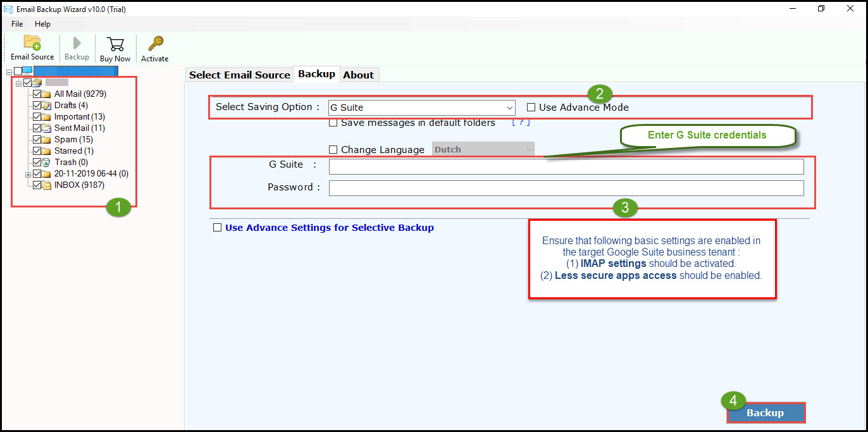Image resolution: width=868 pixels, height=432 pixels.
Task: Open Buy Now shopping cart icon
Action: click(x=115, y=44)
